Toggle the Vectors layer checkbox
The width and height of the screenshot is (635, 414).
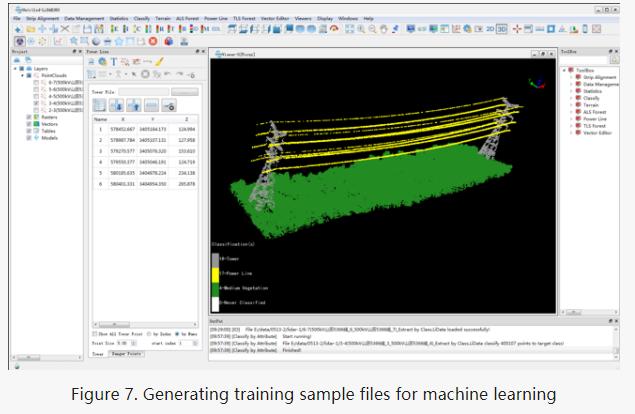(x=29, y=124)
